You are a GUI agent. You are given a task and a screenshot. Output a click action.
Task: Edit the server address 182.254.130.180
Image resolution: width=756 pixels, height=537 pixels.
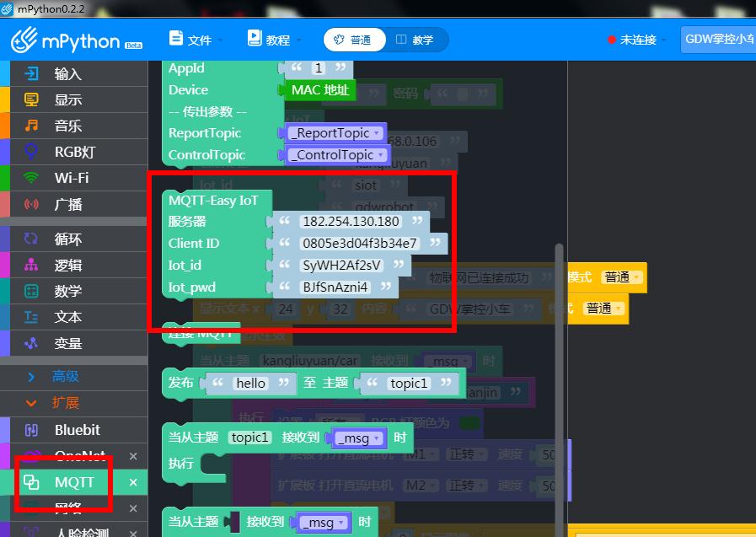[x=351, y=221]
